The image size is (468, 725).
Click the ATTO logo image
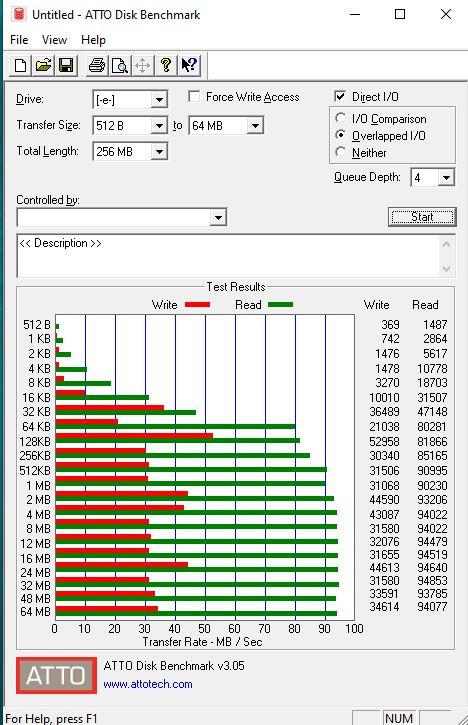(x=56, y=675)
